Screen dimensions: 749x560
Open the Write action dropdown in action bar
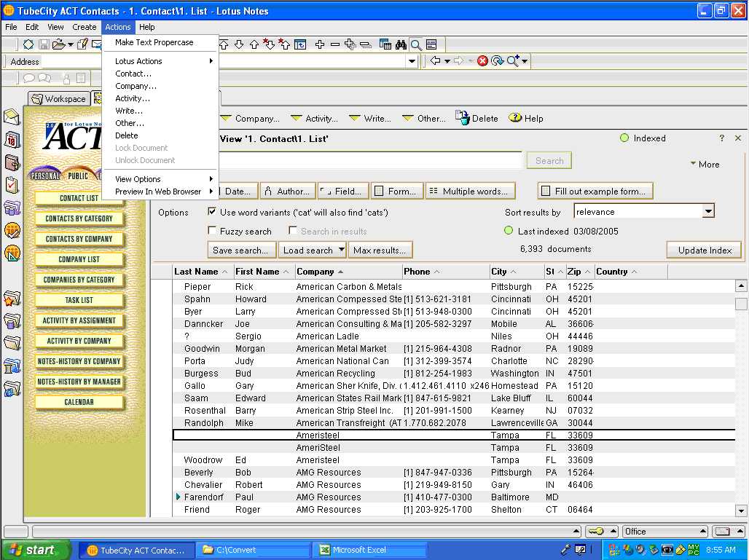click(x=370, y=119)
